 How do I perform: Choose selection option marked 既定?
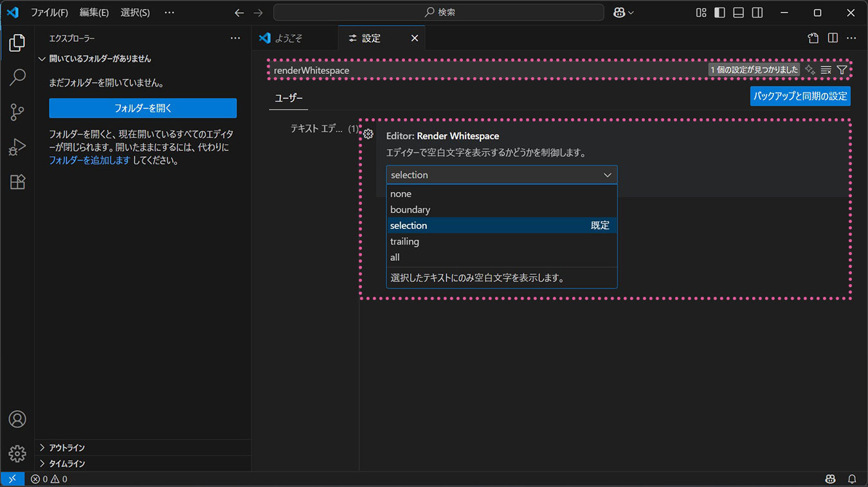[502, 226]
